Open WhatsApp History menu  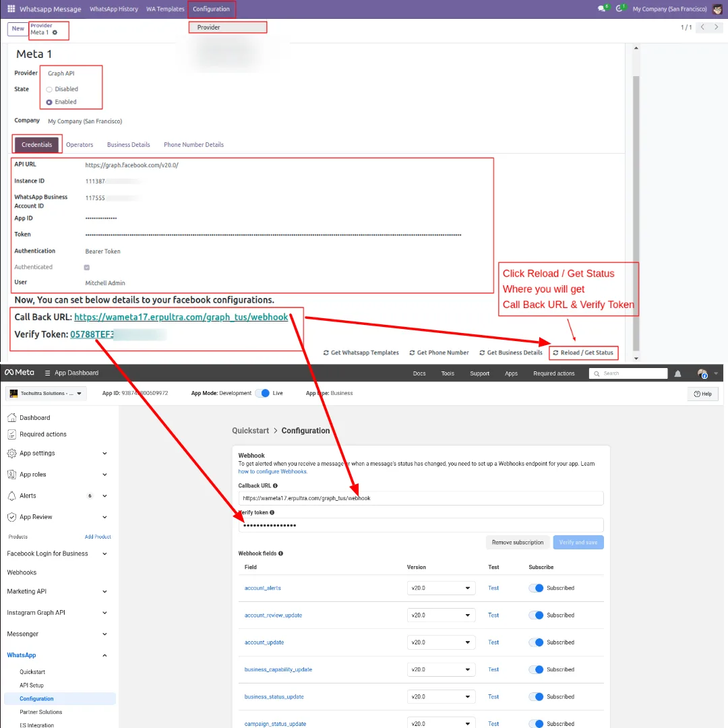[114, 9]
